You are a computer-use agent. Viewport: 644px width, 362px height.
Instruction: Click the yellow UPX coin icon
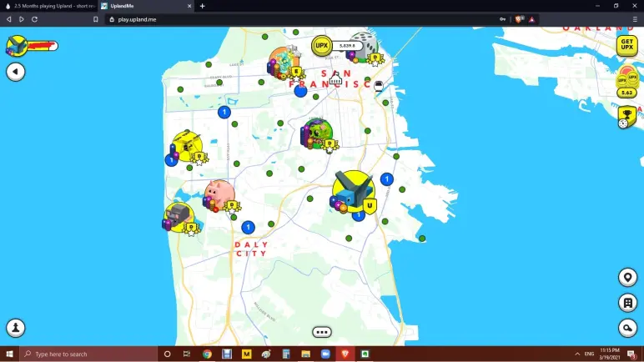pyautogui.click(x=322, y=46)
